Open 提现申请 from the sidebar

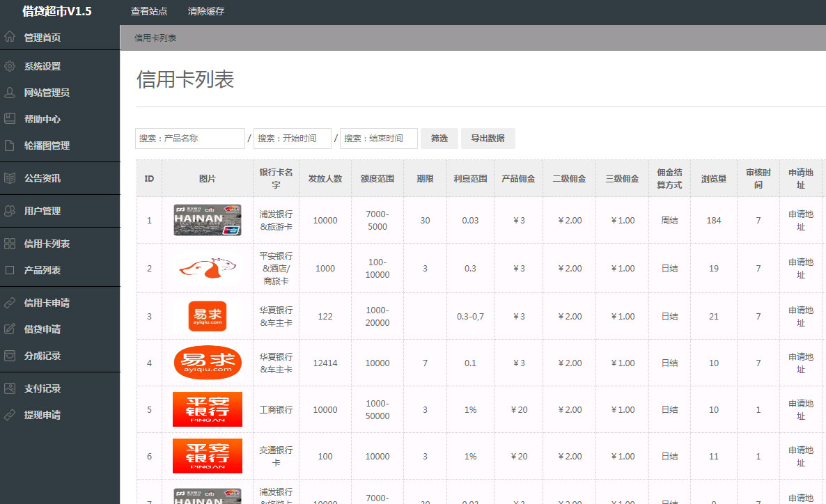42,415
